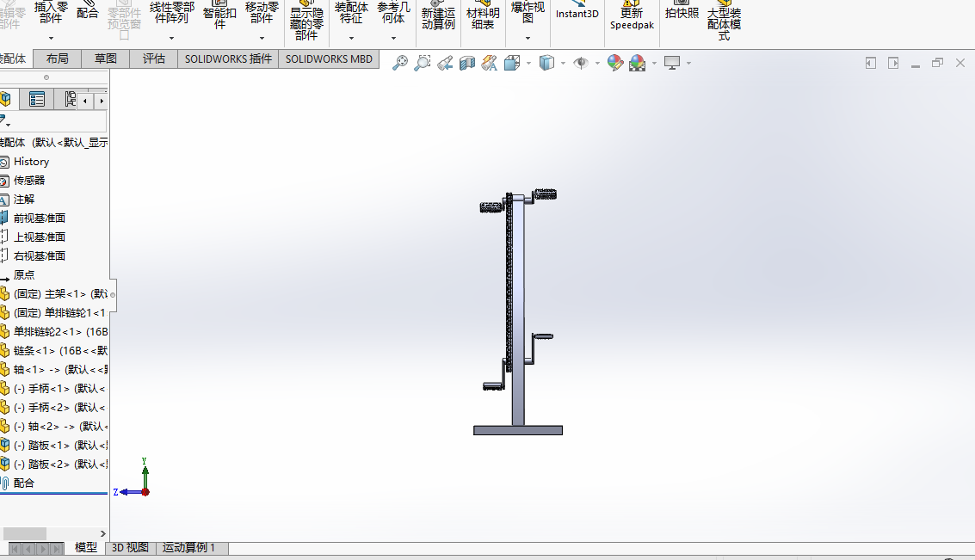Click the View Settings monitor icon
The height and width of the screenshot is (560, 975).
coord(672,63)
